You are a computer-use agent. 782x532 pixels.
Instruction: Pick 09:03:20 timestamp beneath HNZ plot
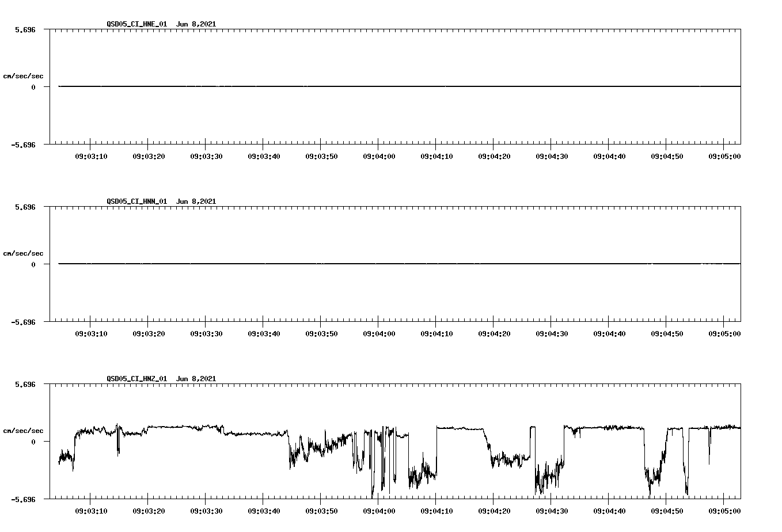(x=149, y=511)
